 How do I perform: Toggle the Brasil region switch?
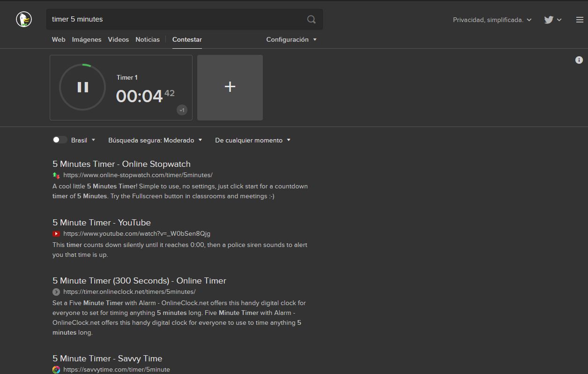coord(60,140)
